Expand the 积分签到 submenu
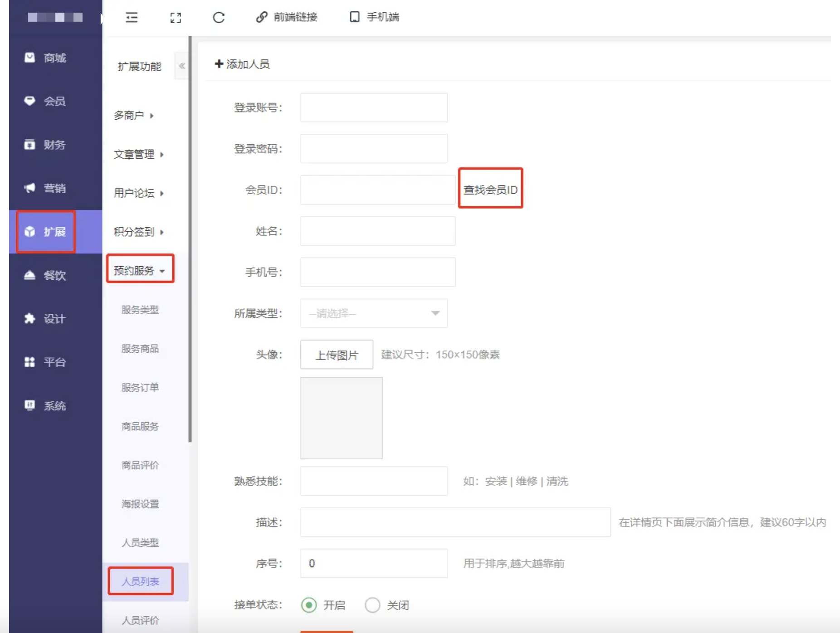Image resolution: width=840 pixels, height=633 pixels. tap(139, 232)
